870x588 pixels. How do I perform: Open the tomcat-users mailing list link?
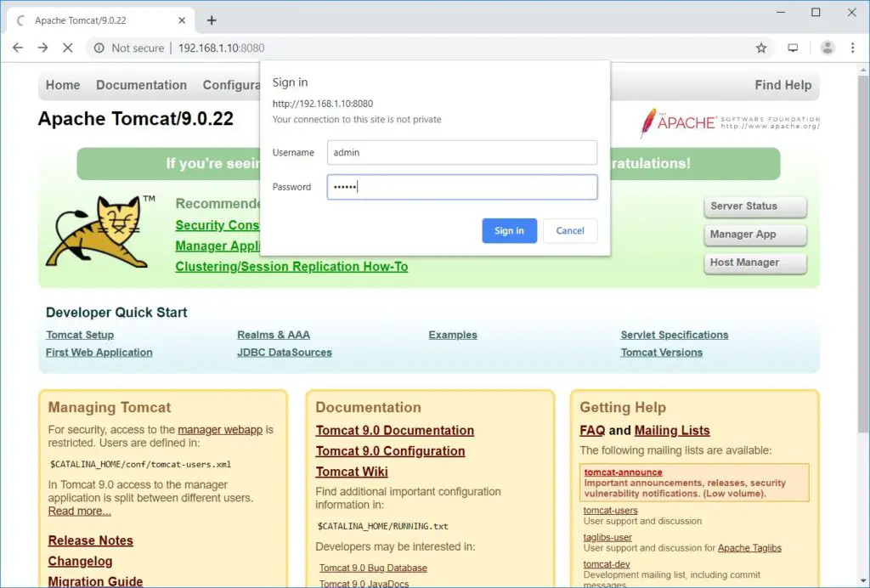610,511
